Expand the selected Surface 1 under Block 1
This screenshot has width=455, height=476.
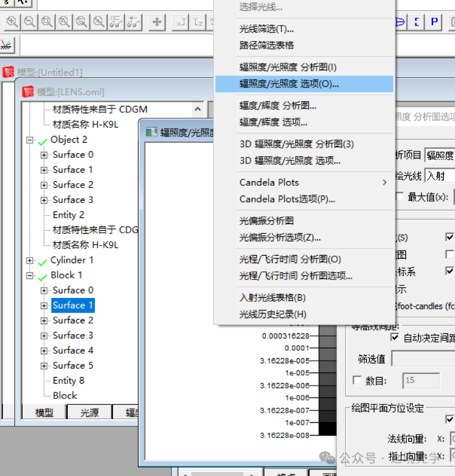(x=44, y=306)
